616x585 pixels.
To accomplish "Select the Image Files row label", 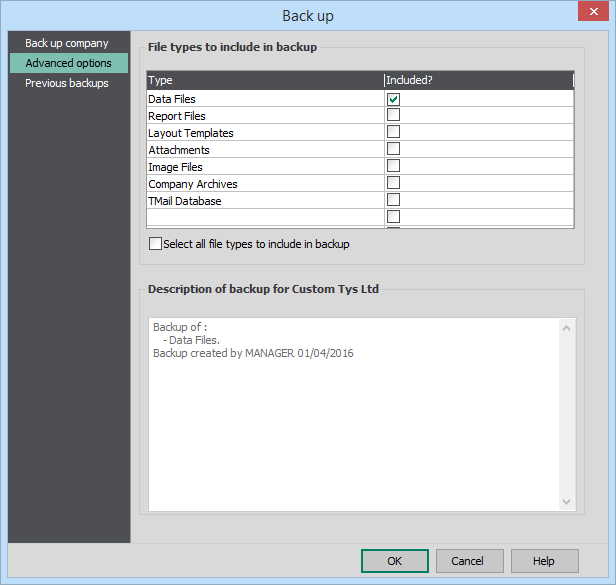I will (x=175, y=167).
